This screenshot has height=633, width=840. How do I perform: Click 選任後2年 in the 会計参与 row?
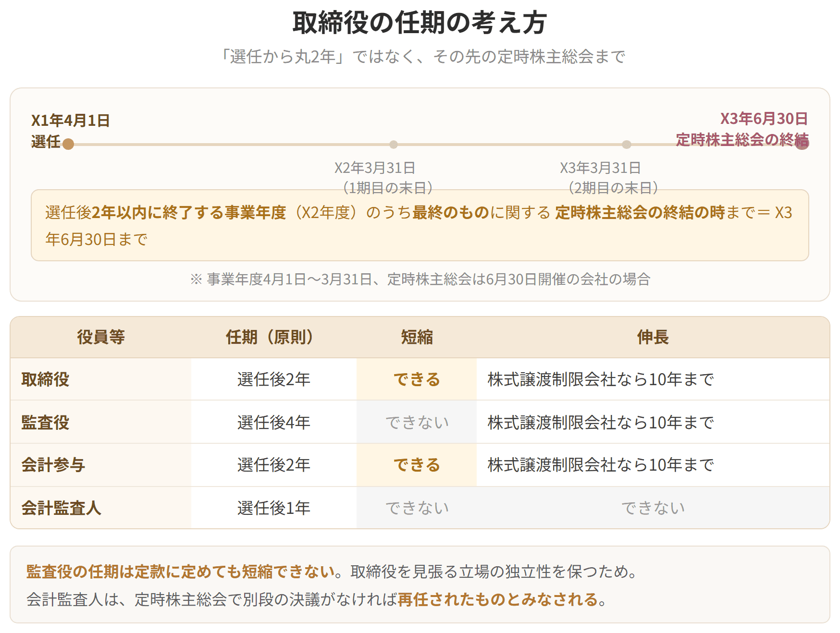(x=273, y=465)
